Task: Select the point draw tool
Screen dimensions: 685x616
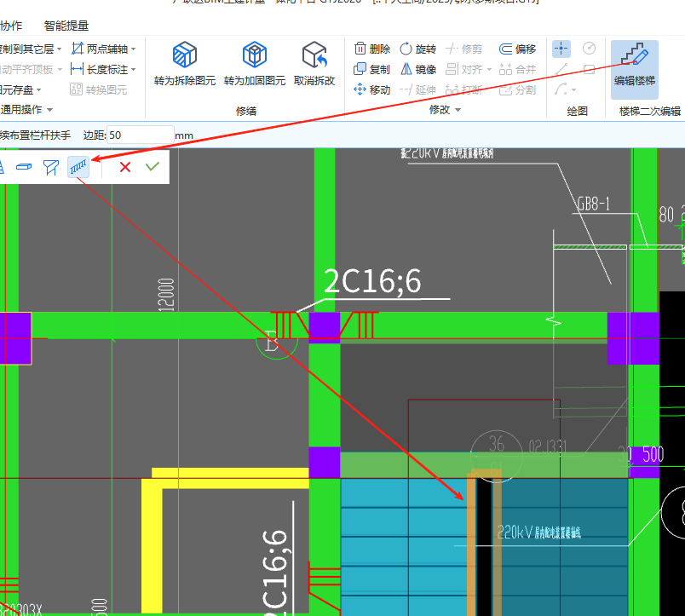Action: (561, 49)
